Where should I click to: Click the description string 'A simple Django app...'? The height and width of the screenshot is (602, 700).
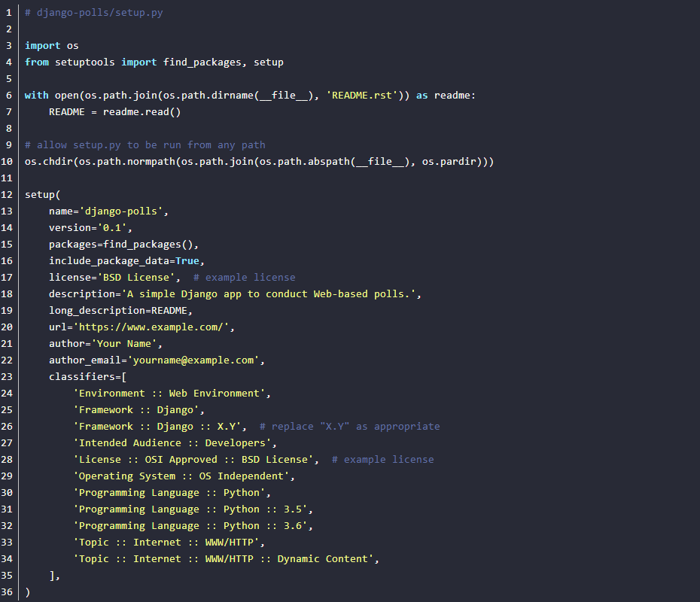coord(268,293)
